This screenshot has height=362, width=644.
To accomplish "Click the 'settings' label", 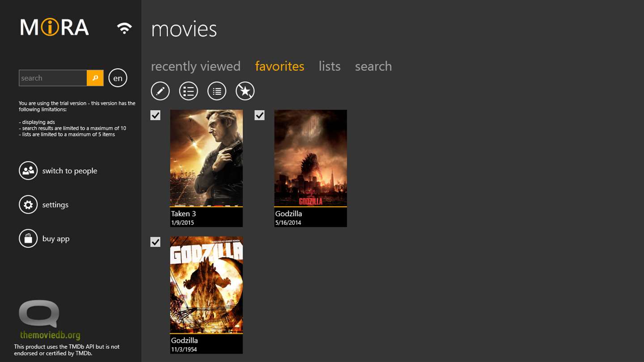I will (x=55, y=205).
